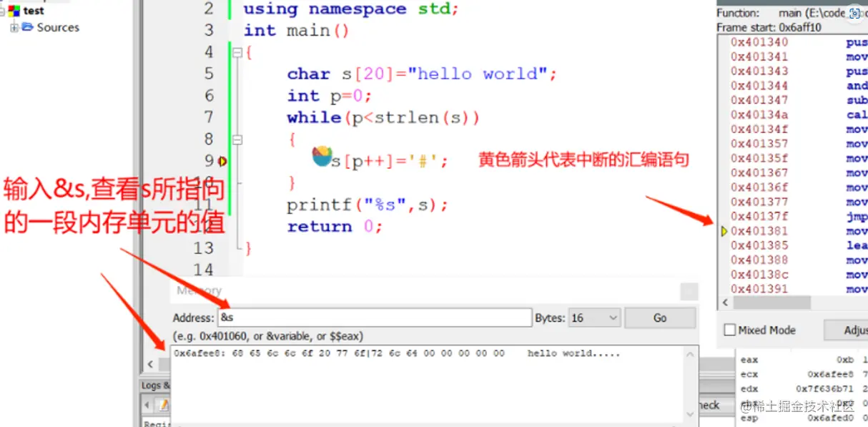Select disassembly address 0x401385
Viewport: 868px width, 427px height.
click(759, 245)
